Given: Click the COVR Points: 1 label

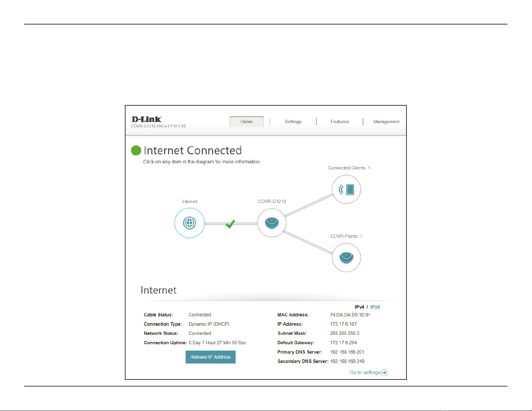Looking at the screenshot, I should pos(346,236).
